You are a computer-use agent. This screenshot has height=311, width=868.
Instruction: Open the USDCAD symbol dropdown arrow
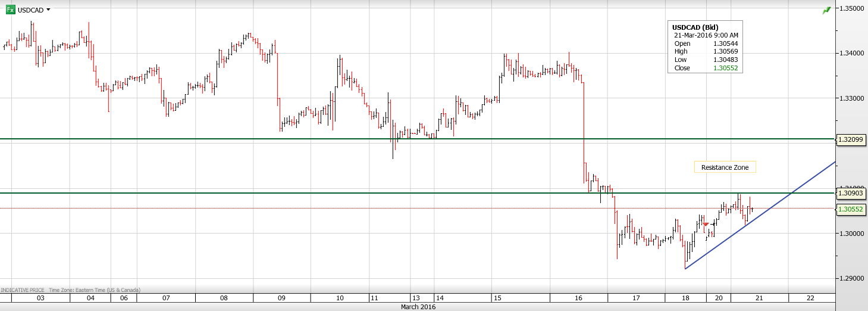(48, 10)
